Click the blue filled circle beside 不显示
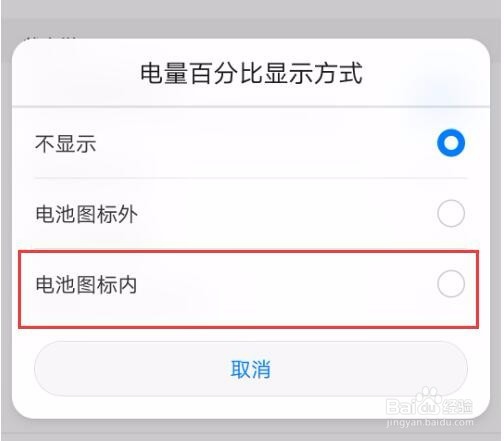 click(451, 143)
